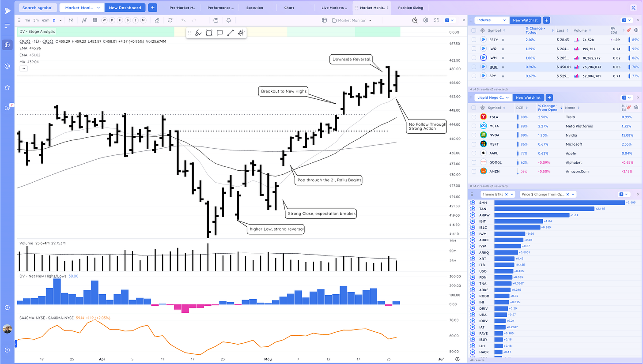Open history clock icon in left sidebar
Screen dimensions: 643x364
tap(7, 308)
